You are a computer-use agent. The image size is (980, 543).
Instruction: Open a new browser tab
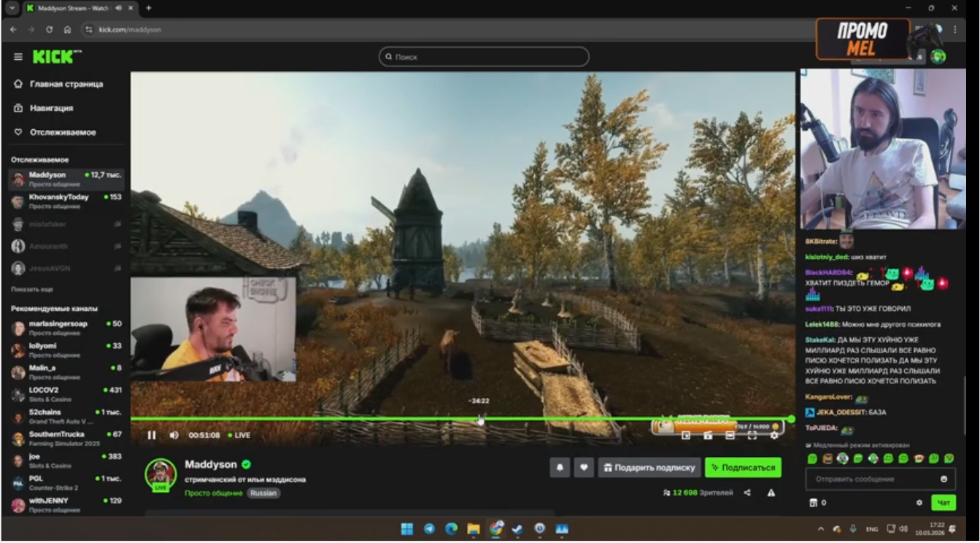click(149, 8)
